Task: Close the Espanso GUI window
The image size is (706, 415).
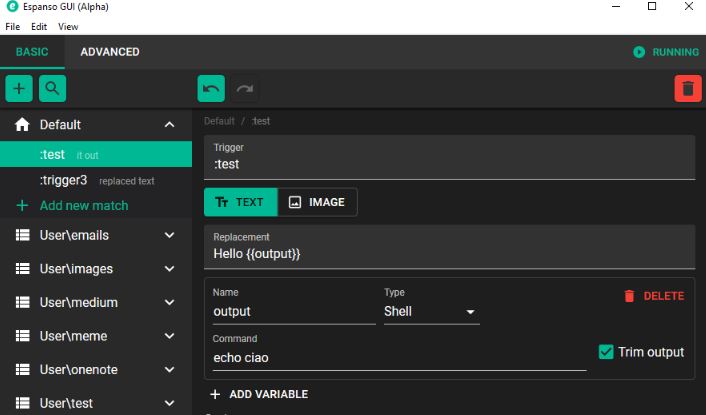Action: pos(689,6)
